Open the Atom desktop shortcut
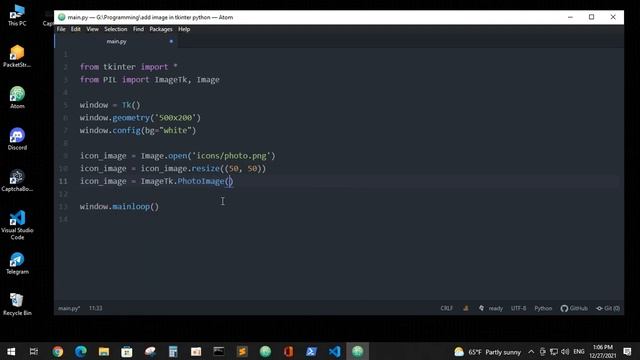The height and width of the screenshot is (360, 640). pyautogui.click(x=17, y=98)
